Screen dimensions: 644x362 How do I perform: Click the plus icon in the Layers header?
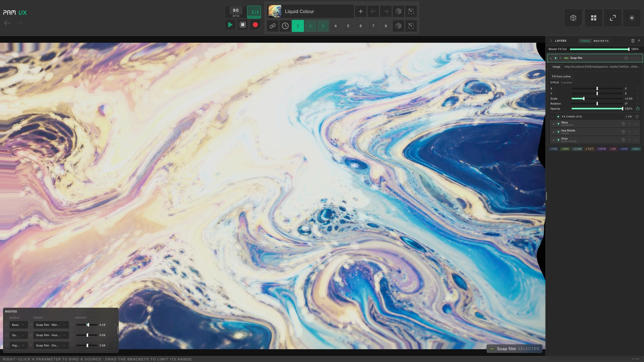click(639, 40)
